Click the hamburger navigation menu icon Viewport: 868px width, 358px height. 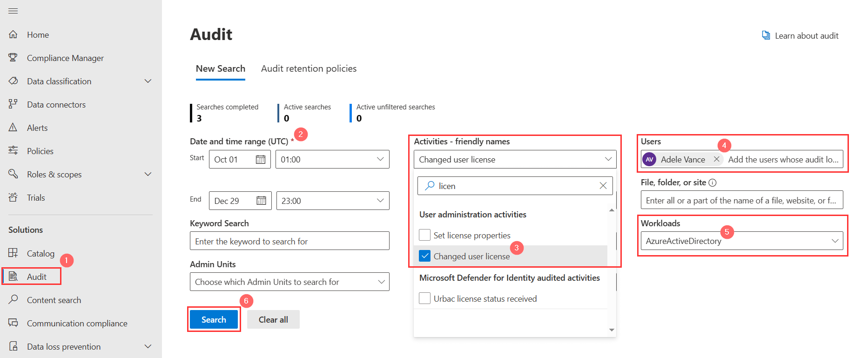[x=13, y=11]
